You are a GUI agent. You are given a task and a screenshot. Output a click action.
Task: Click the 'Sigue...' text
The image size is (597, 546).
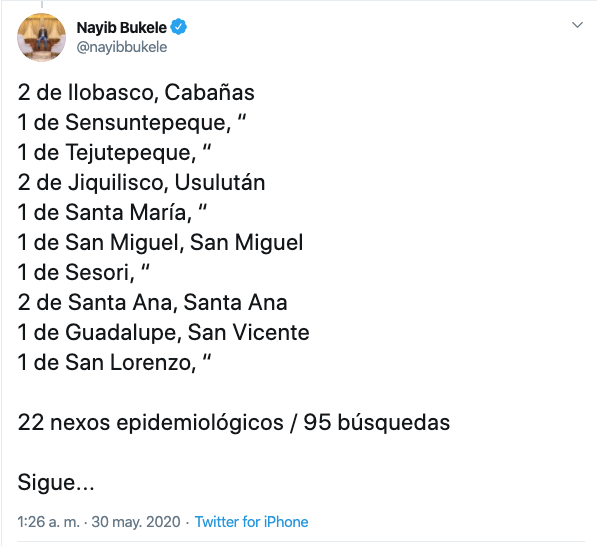coord(56,483)
